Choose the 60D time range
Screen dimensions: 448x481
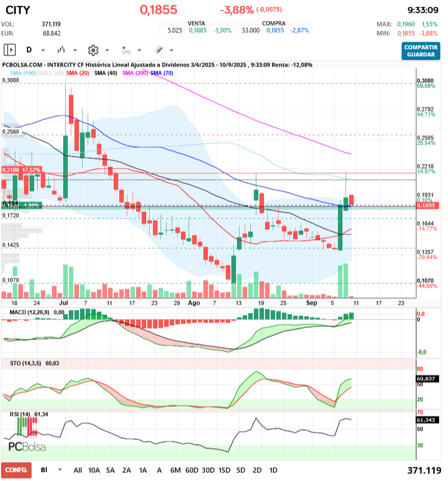click(192, 470)
